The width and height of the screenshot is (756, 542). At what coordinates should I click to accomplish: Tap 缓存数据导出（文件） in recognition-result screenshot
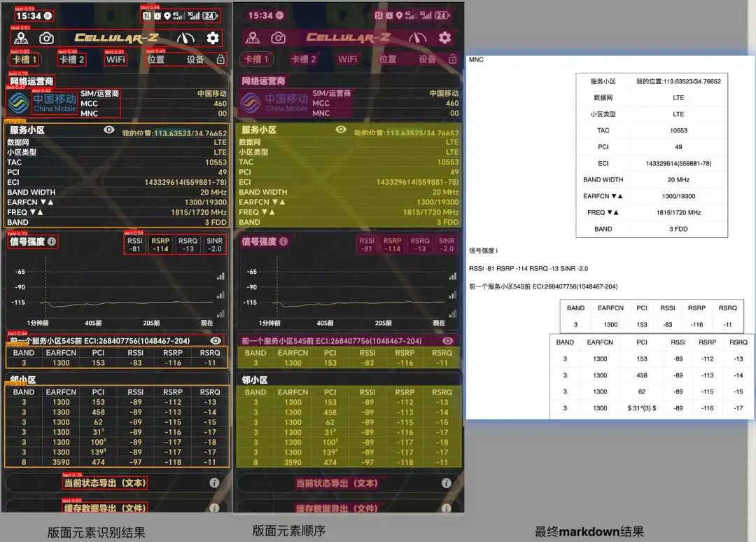pos(104,508)
